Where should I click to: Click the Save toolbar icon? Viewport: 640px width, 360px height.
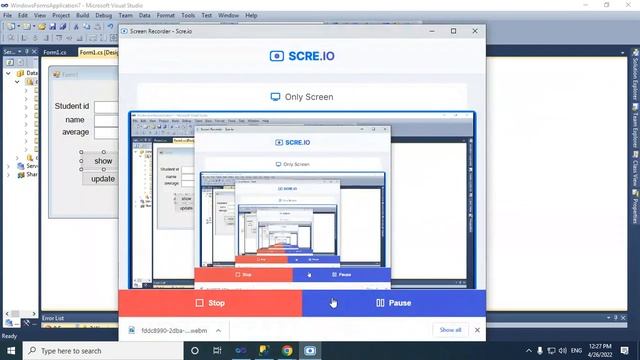(53, 27)
